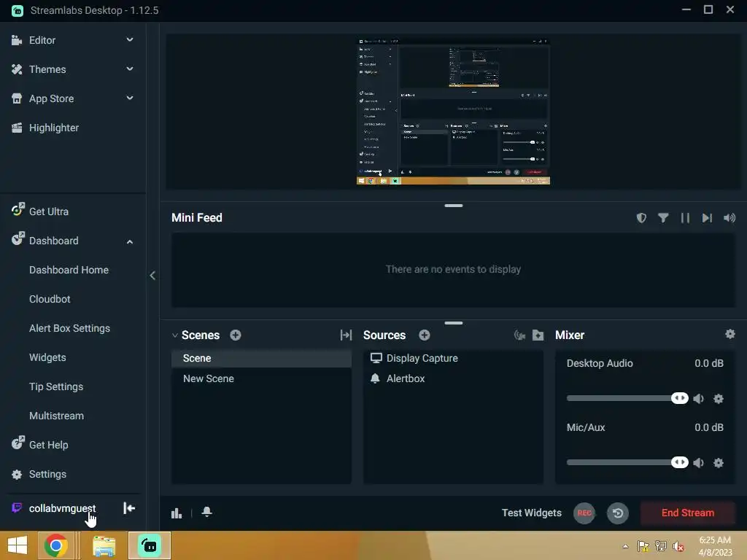Mute the Mic/Aux speaker icon

pos(699,462)
